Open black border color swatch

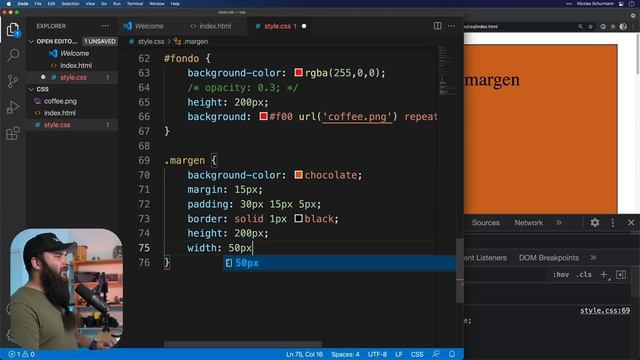pos(298,218)
